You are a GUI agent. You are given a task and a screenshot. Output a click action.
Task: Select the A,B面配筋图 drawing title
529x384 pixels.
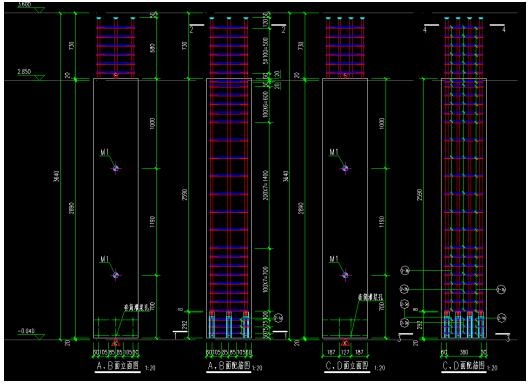pos(229,366)
